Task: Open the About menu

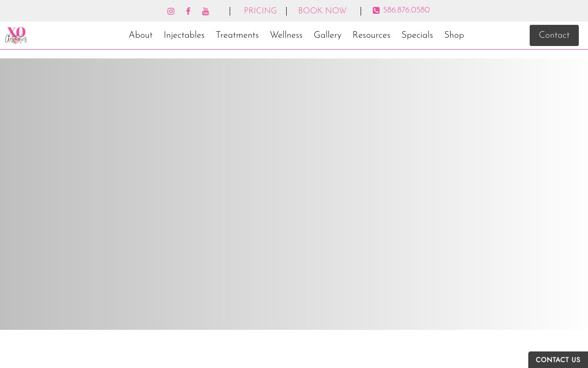Action: point(141,35)
